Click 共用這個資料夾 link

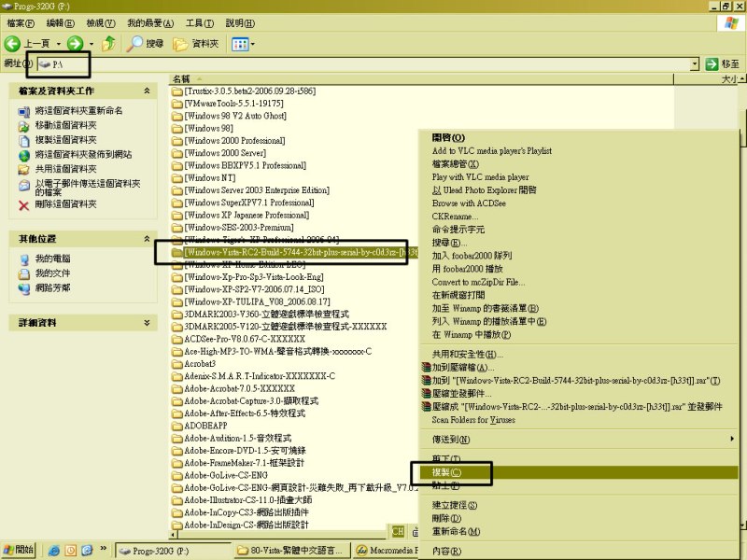(65, 169)
